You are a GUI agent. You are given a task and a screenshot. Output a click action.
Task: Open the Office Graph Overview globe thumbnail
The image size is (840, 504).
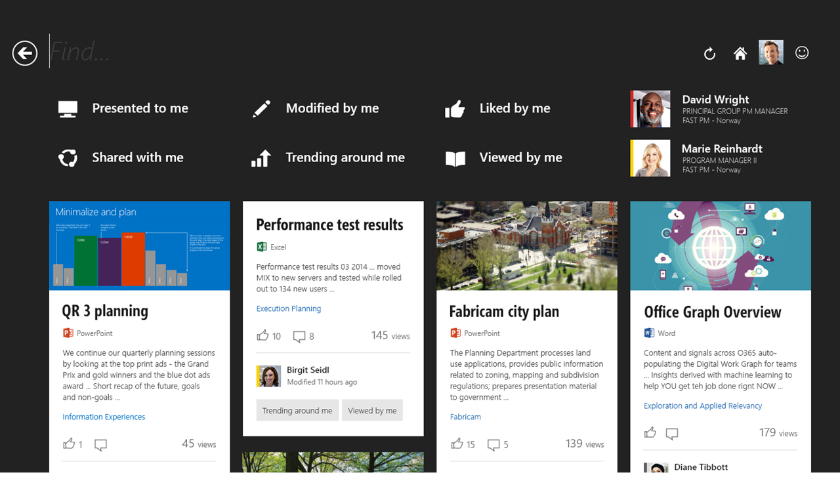721,245
